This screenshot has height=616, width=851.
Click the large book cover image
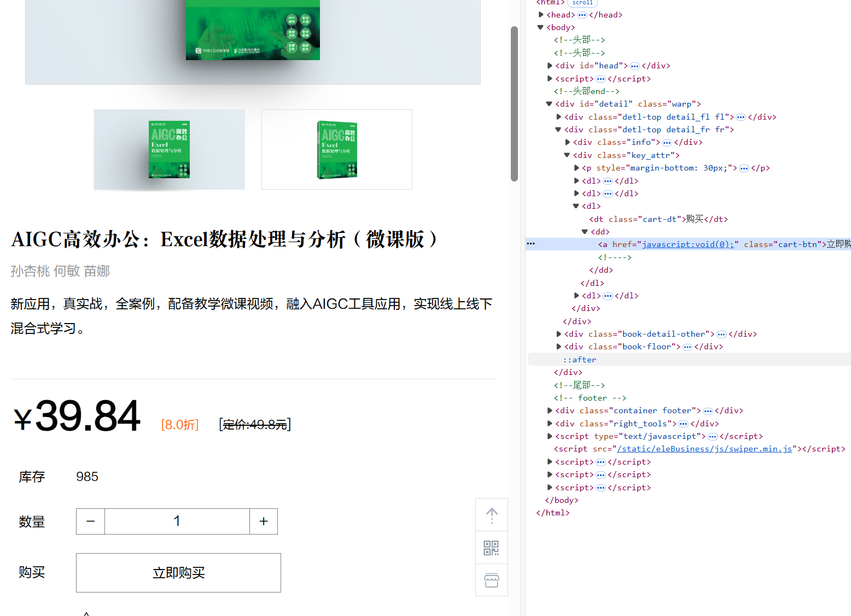(x=253, y=30)
